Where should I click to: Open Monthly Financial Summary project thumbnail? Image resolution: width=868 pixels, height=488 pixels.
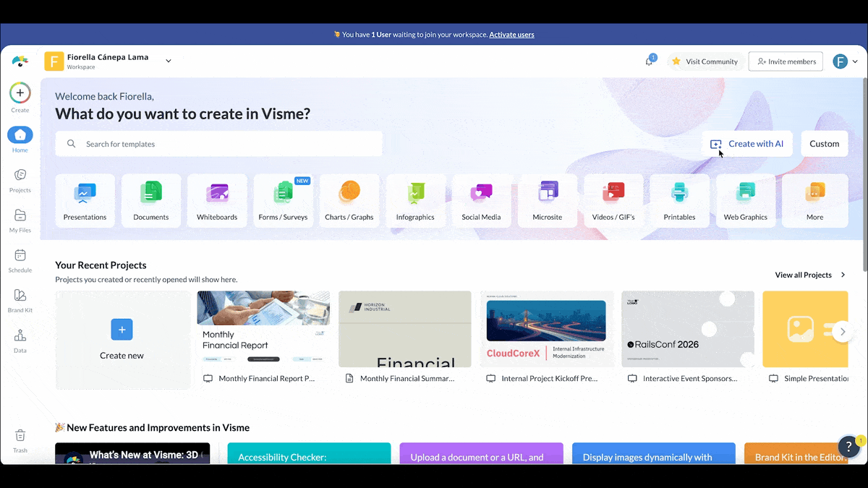405,329
